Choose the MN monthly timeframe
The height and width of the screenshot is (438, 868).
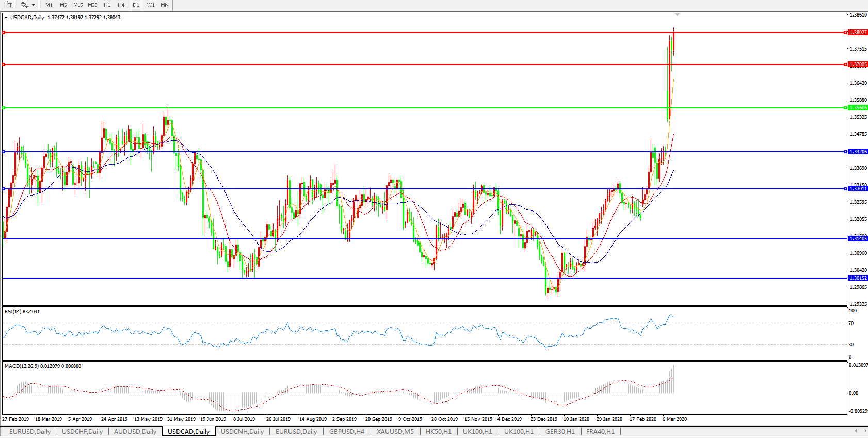tap(165, 5)
